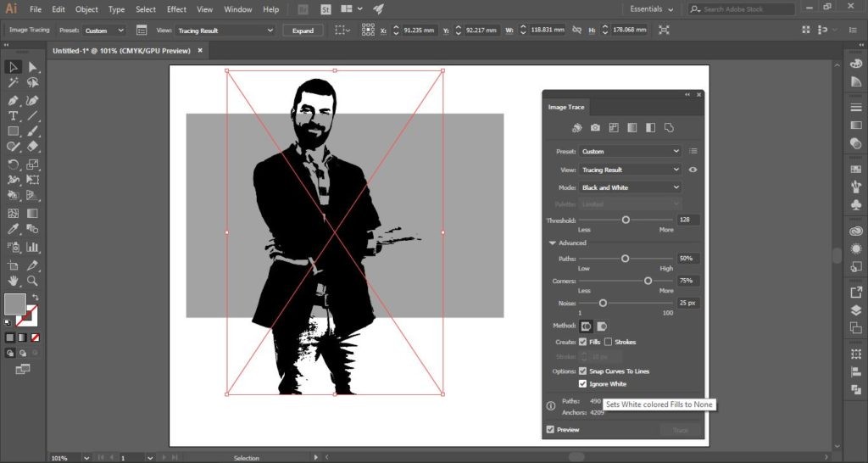Open the Preset dropdown in the control bar
The width and height of the screenshot is (868, 463).
[x=104, y=31]
